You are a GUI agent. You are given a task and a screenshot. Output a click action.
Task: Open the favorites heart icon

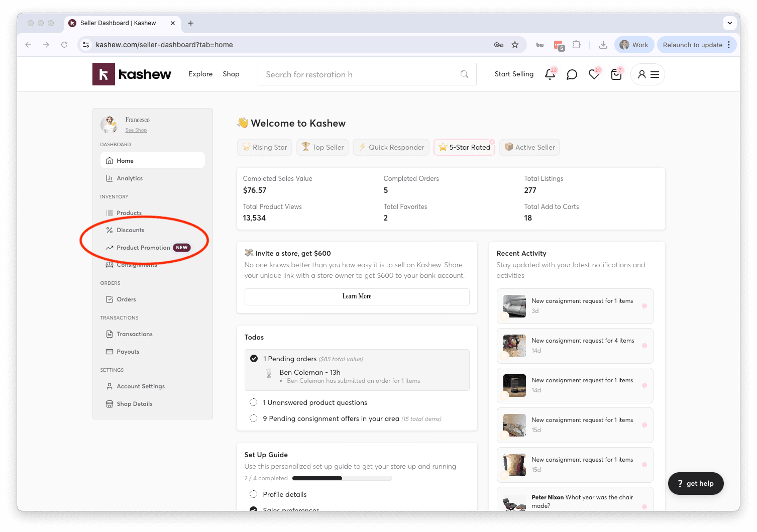594,74
